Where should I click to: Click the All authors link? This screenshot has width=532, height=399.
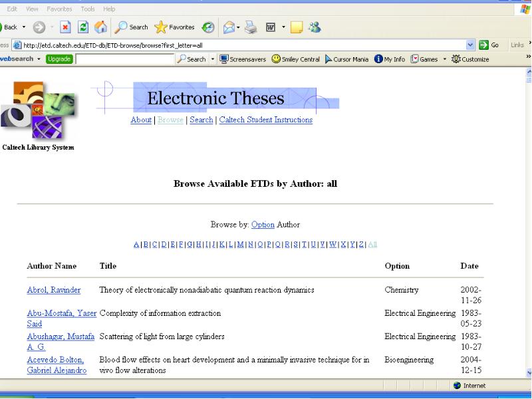coord(372,244)
